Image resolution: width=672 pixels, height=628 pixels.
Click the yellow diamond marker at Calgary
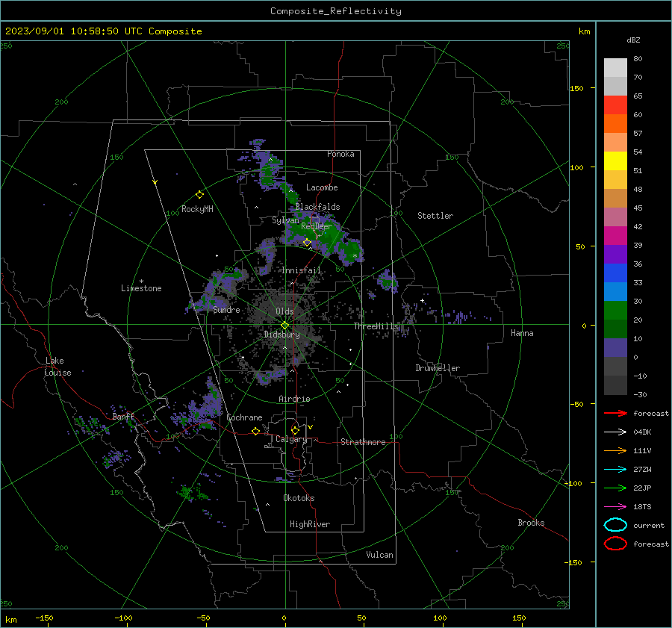tap(295, 430)
